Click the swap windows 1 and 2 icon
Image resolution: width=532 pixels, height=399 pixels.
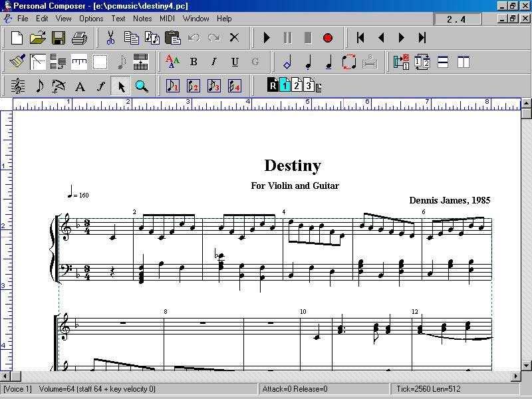422,62
